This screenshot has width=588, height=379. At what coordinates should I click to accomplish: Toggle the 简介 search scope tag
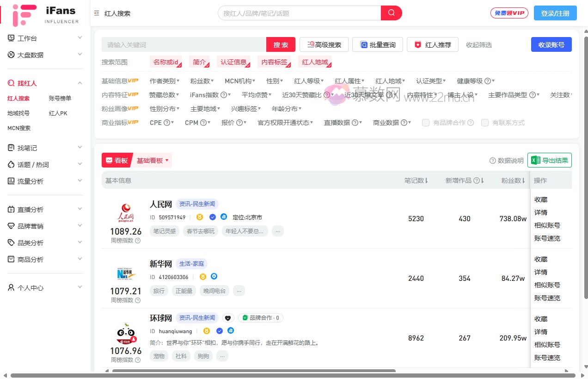coord(199,62)
